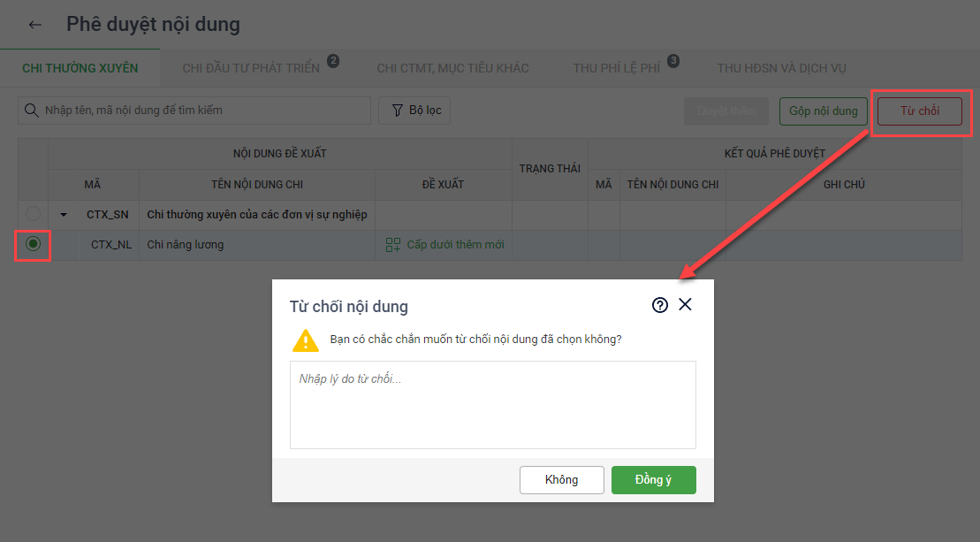Click the search magnifier icon
Image resolution: width=980 pixels, height=542 pixels.
[x=31, y=111]
